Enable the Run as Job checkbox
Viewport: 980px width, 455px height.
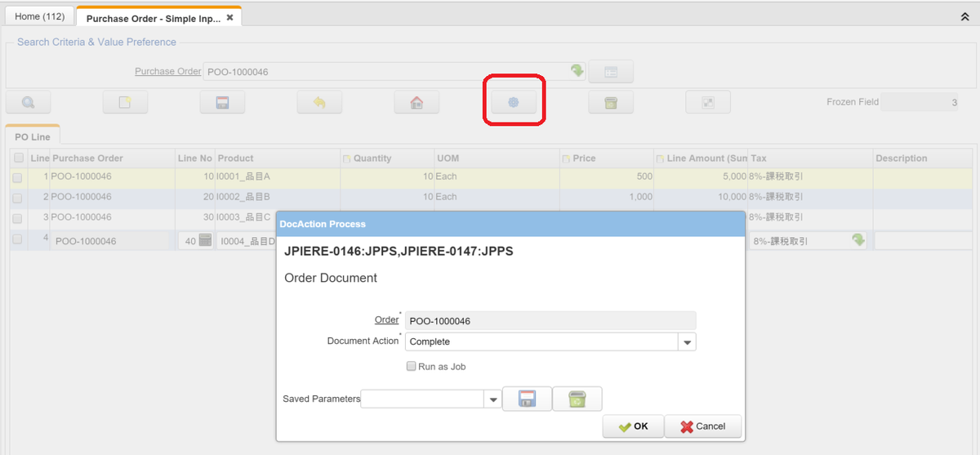412,367
